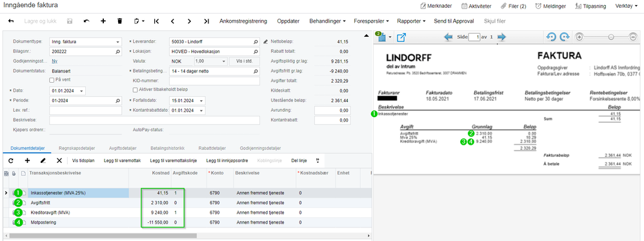This screenshot has width=644, height=241.
Task: Expand the Rapporter menu
Action: pyautogui.click(x=411, y=21)
